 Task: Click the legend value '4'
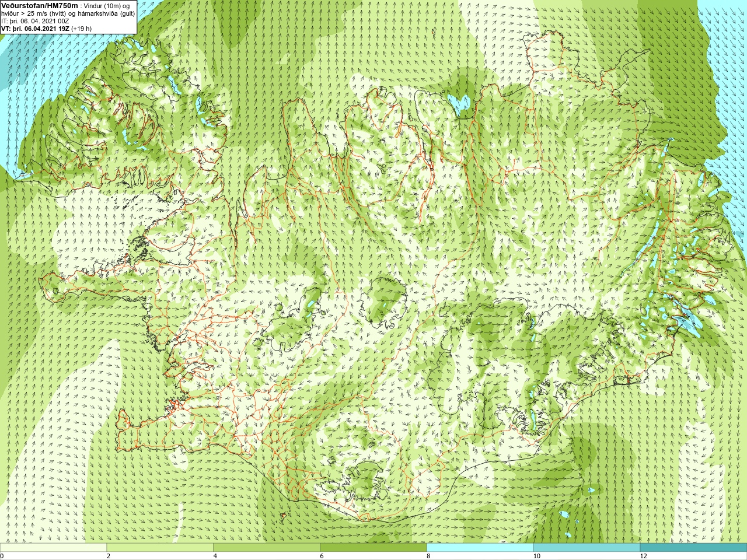[215, 556]
